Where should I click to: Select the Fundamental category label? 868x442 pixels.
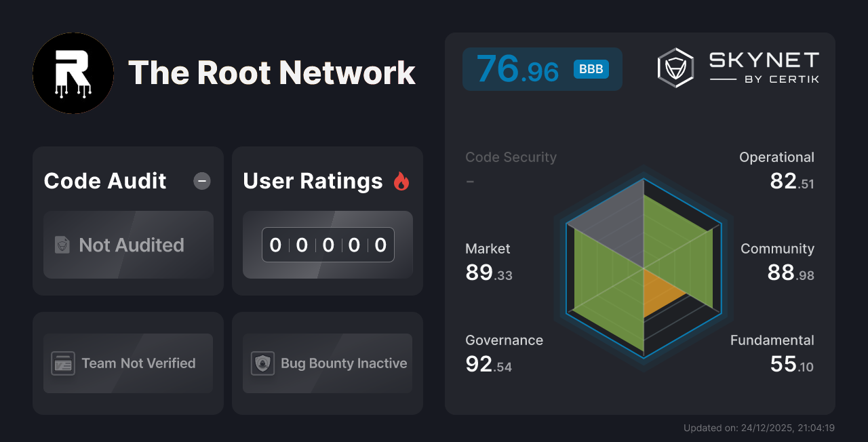point(772,340)
